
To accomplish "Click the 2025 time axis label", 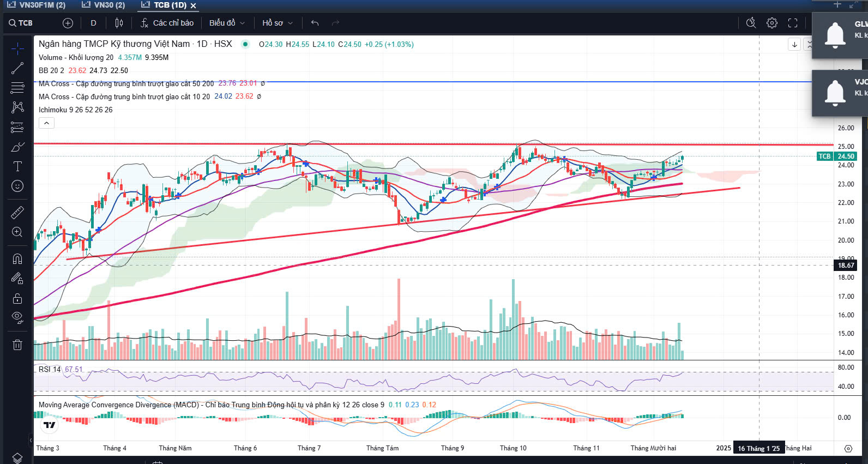I will tap(724, 448).
